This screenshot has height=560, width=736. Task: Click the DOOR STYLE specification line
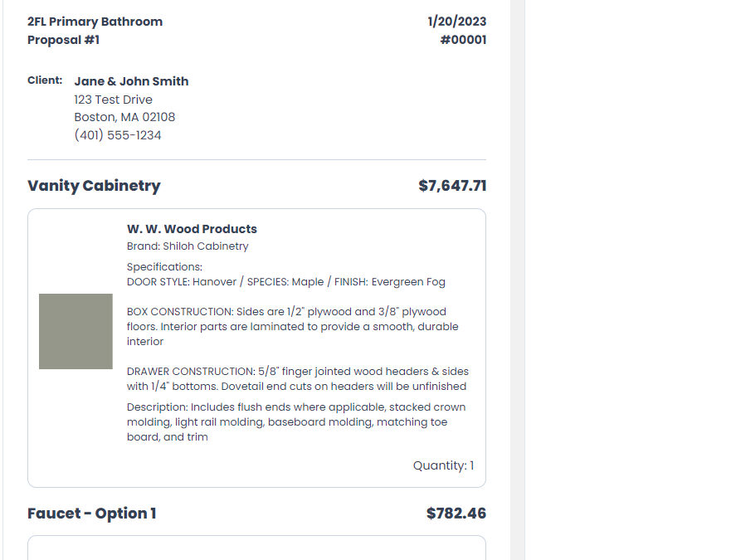tap(286, 281)
